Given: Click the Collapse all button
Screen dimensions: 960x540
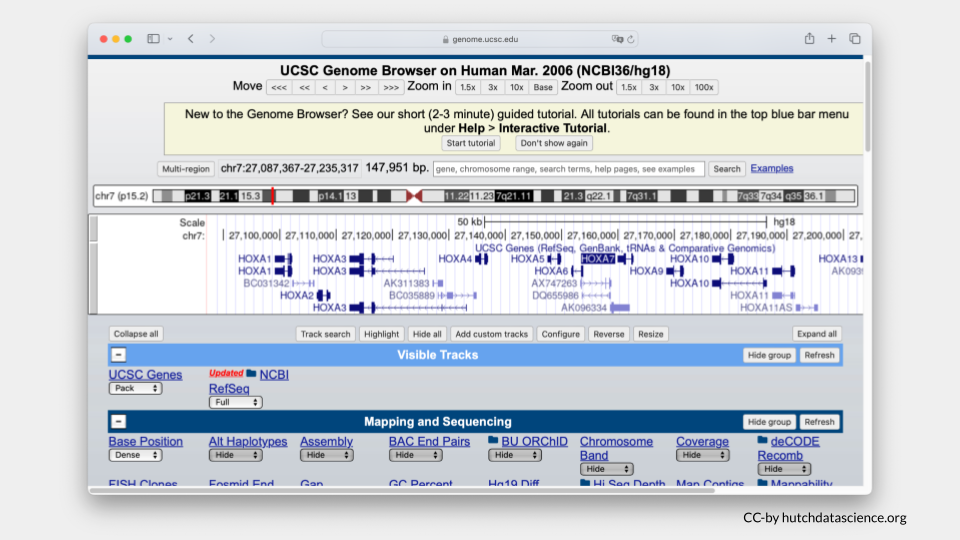Looking at the screenshot, I should (136, 334).
